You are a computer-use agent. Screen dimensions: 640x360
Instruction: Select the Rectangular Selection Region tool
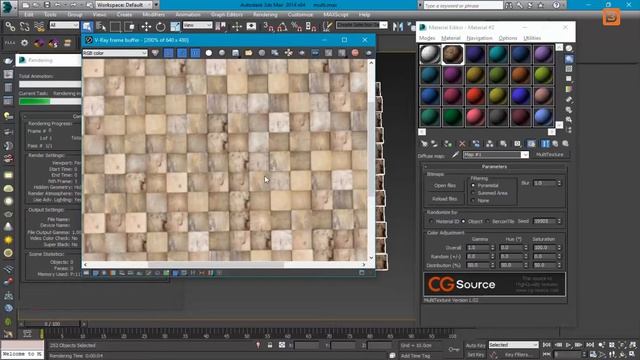(x=116, y=27)
